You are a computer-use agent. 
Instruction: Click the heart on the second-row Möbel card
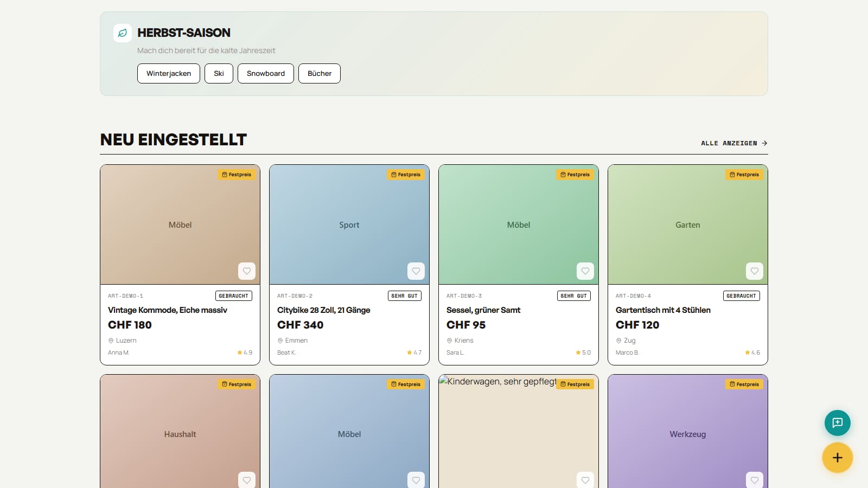[416, 480]
